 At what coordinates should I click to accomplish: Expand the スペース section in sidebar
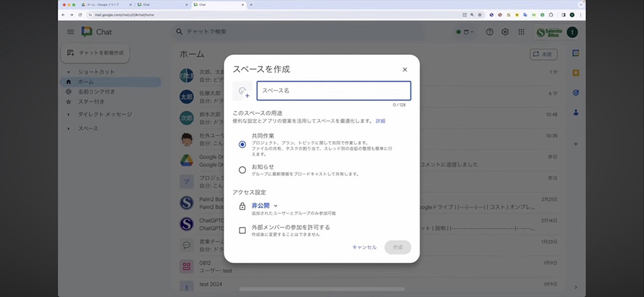coord(69,129)
